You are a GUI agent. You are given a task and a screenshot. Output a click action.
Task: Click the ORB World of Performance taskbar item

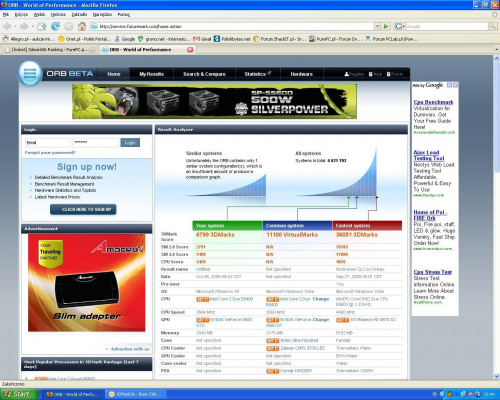tap(72, 394)
